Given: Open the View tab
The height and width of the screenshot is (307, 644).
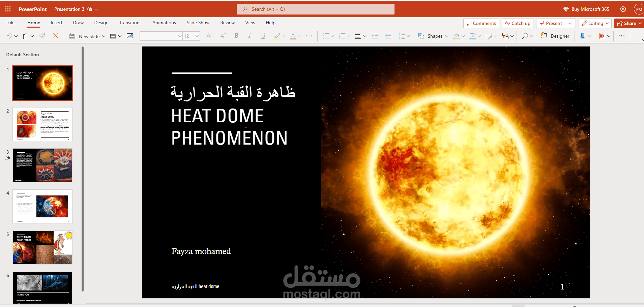Looking at the screenshot, I should tap(250, 23).
